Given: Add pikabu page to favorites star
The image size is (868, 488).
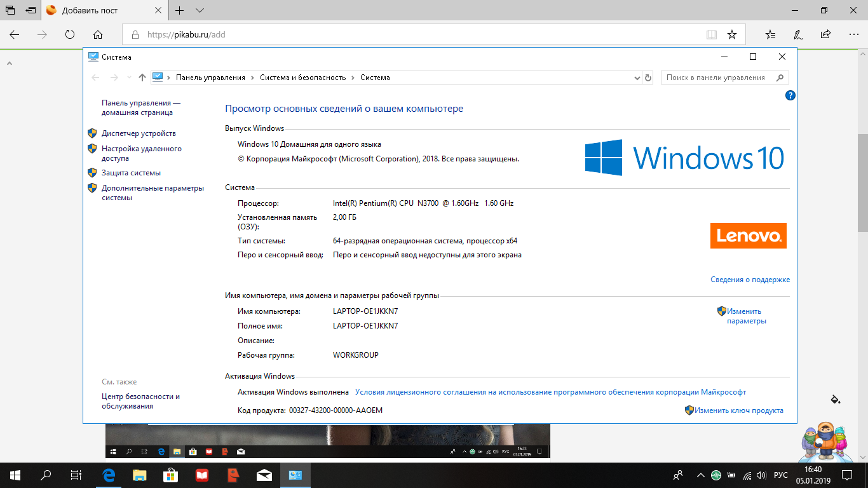Looking at the screenshot, I should 732,34.
